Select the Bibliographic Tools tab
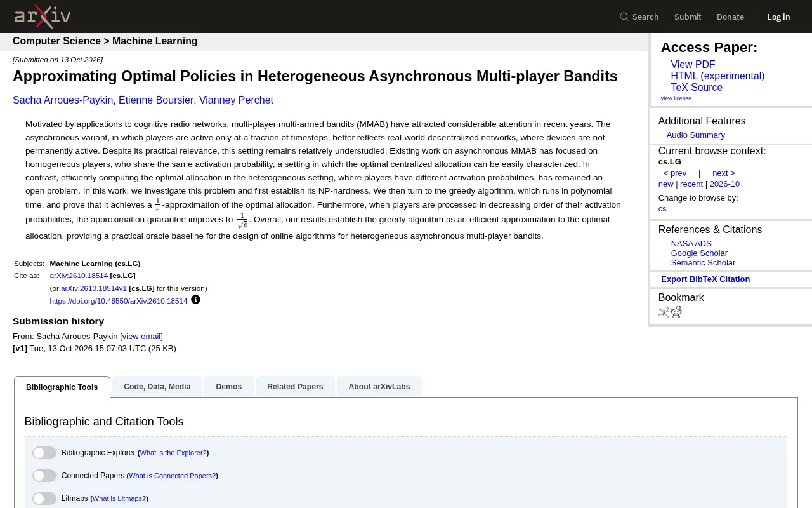This screenshot has width=812, height=508. (62, 387)
